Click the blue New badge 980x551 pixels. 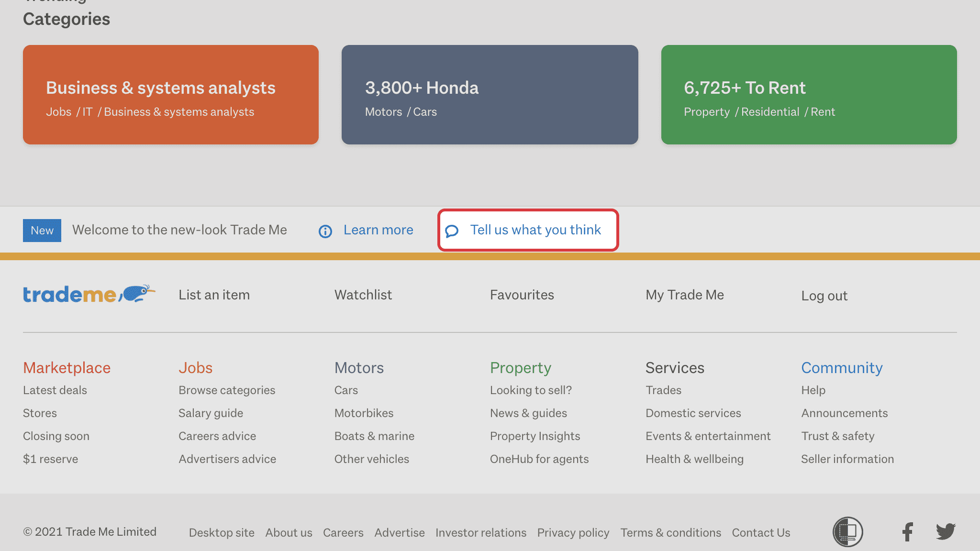[x=42, y=230]
